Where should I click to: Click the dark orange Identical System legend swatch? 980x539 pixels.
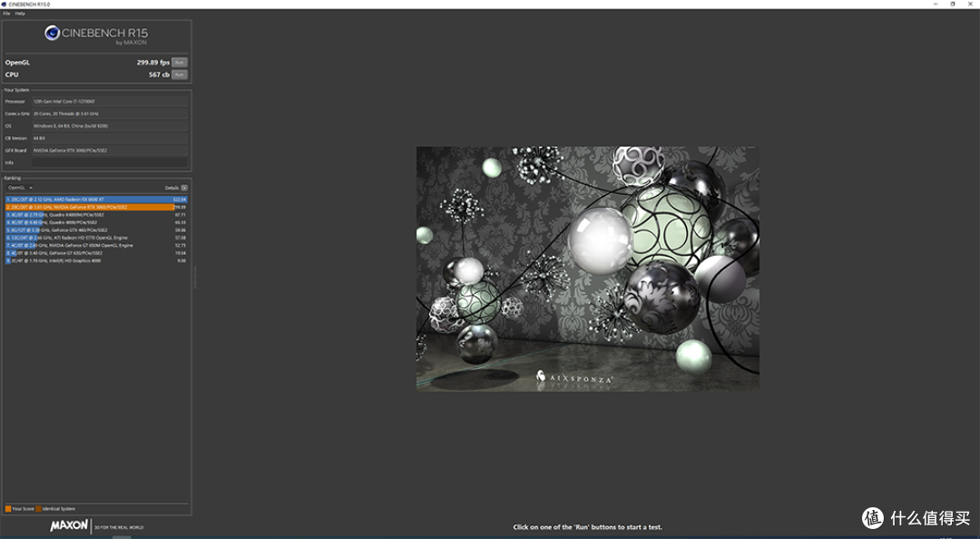pyautogui.click(x=39, y=509)
